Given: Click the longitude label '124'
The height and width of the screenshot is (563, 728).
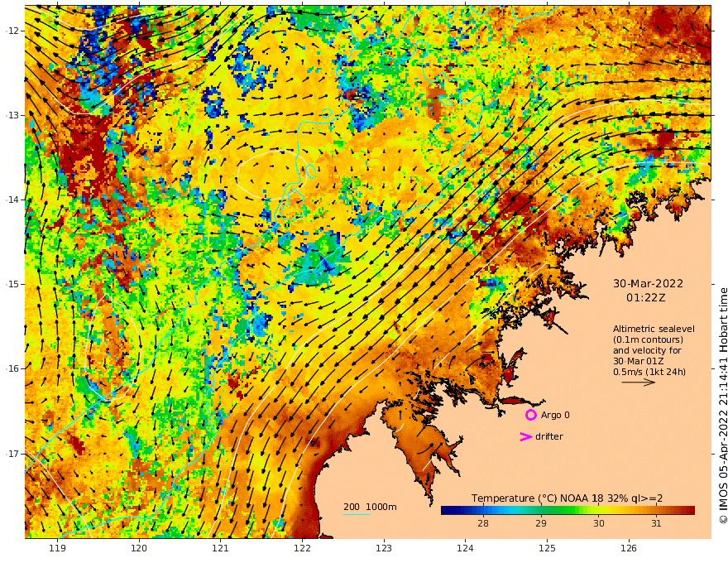Looking at the screenshot, I should tap(466, 548).
